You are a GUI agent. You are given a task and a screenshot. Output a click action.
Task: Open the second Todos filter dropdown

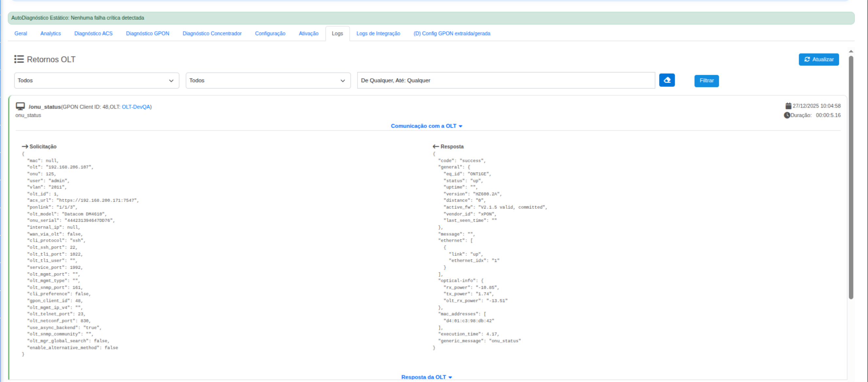[268, 80]
